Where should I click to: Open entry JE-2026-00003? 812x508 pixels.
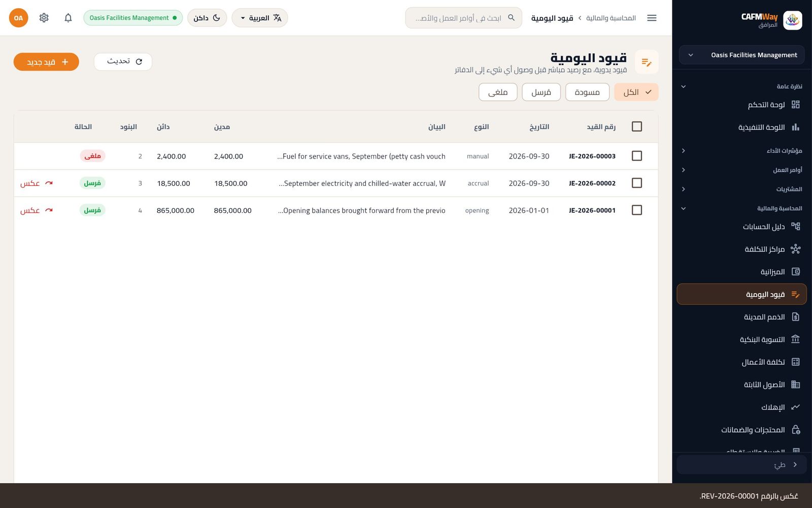point(592,156)
